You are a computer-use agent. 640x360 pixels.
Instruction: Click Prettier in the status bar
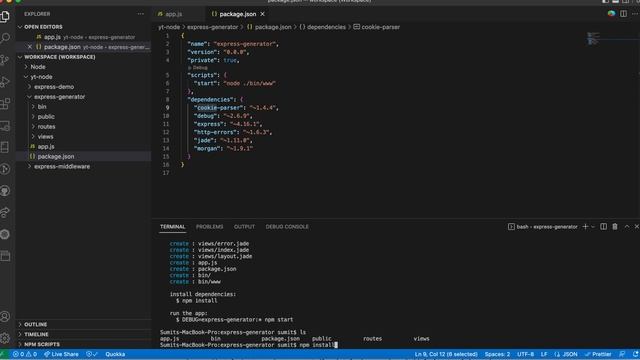tap(598, 354)
